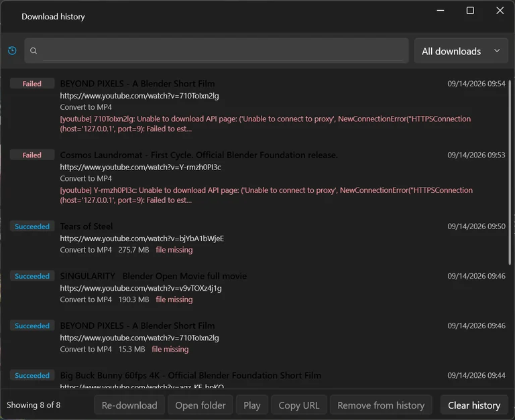The width and height of the screenshot is (515, 420).
Task: Close the Download history window
Action: [x=500, y=11]
